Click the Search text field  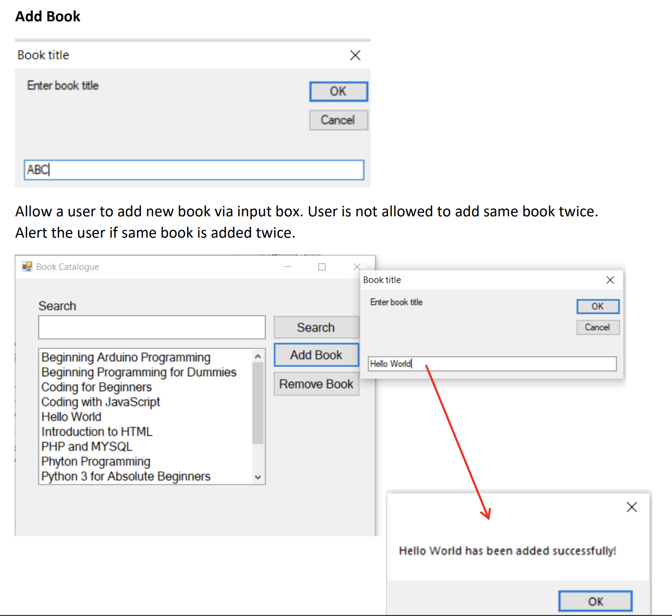[x=151, y=327]
